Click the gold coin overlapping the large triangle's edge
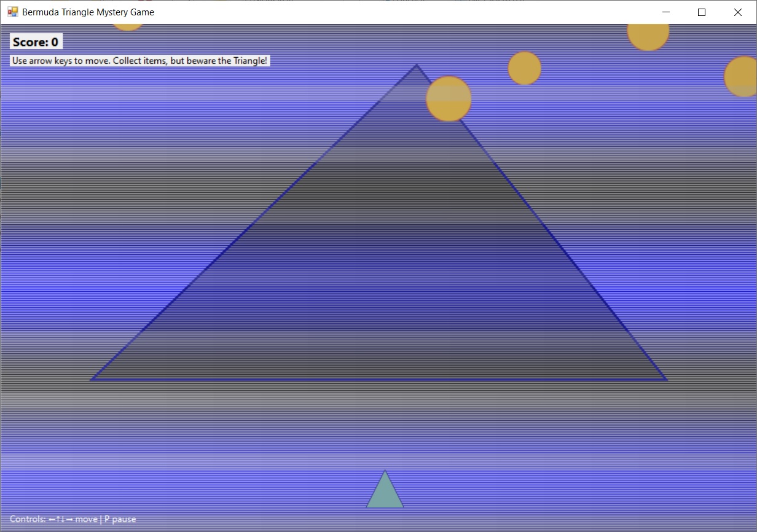The width and height of the screenshot is (757, 532). tap(449, 99)
